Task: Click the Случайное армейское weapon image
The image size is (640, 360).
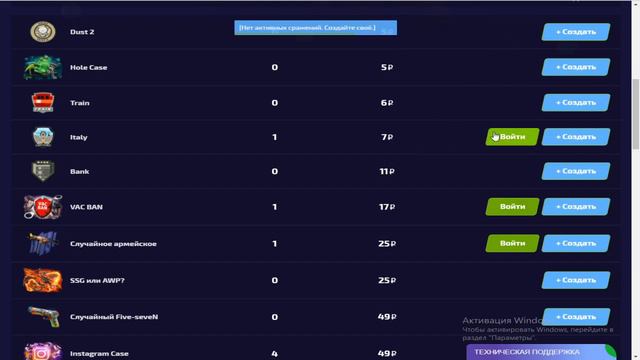Action: (43, 243)
